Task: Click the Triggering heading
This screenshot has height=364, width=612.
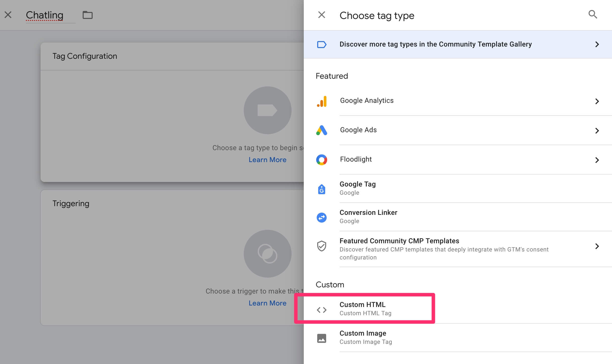Action: coord(71,204)
